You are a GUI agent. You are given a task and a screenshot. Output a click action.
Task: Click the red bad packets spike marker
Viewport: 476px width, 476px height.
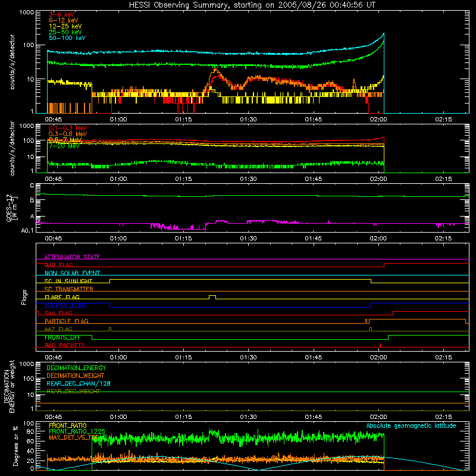pos(380,345)
